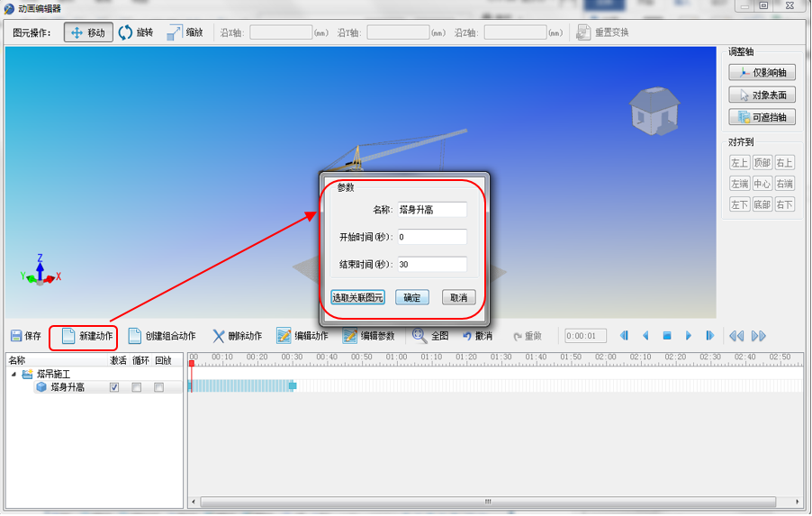Click the 仅影响轴 button

click(x=762, y=73)
